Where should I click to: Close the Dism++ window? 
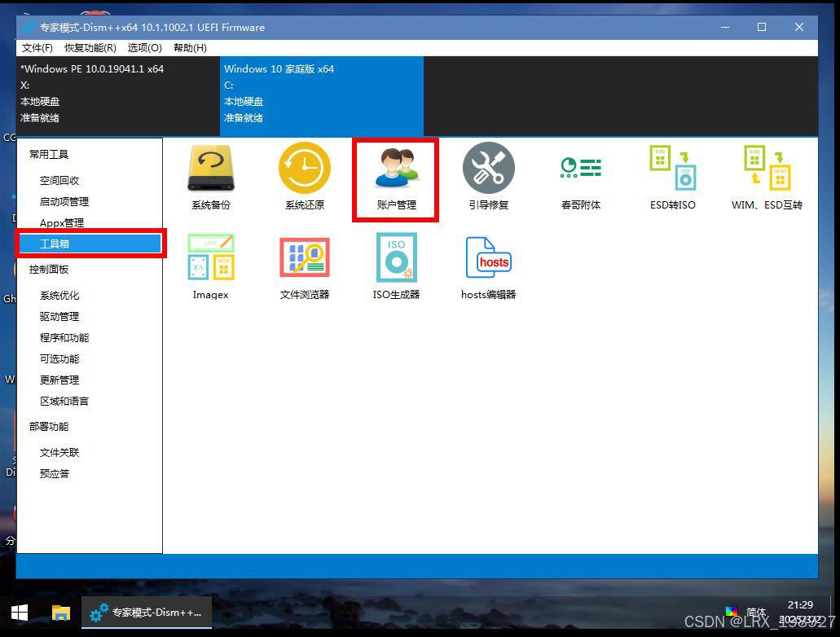pyautogui.click(x=798, y=28)
